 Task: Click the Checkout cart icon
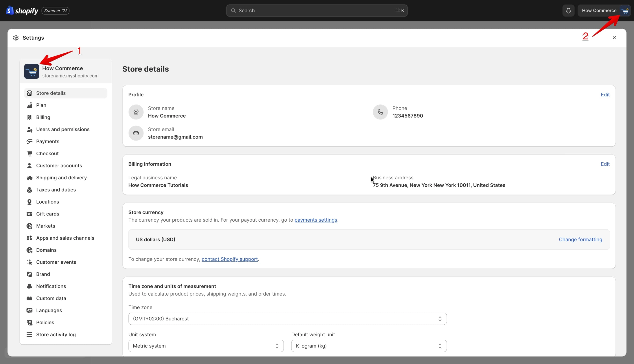pyautogui.click(x=29, y=153)
